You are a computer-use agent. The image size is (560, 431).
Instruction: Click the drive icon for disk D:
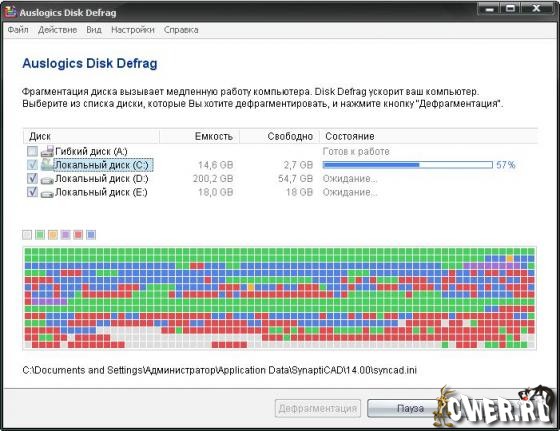[47, 179]
